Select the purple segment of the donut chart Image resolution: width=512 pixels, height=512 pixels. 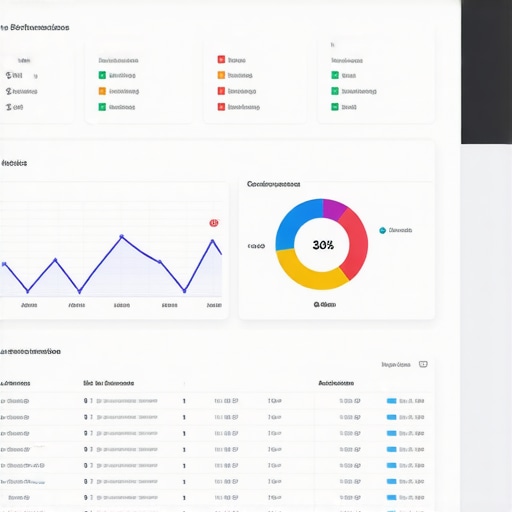pyautogui.click(x=334, y=208)
